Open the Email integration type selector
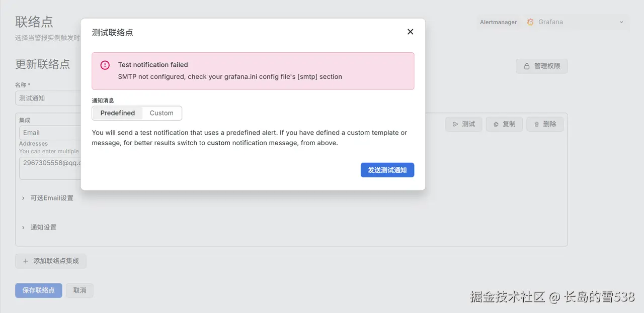This screenshot has width=644, height=313. (x=49, y=133)
